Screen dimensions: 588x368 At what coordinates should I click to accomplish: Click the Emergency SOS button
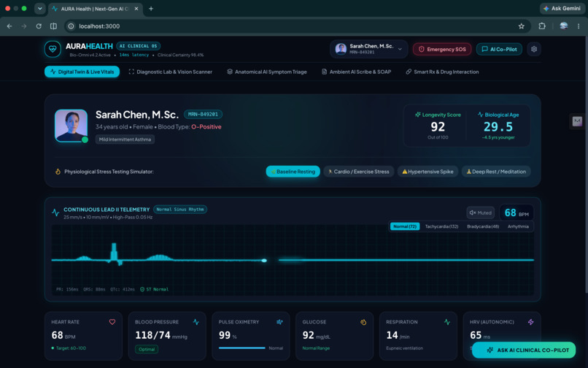442,49
